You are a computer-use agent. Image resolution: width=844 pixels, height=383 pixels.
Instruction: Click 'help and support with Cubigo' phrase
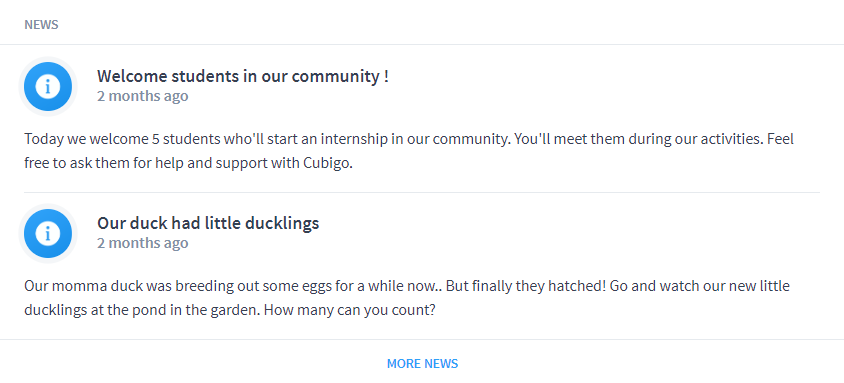(x=254, y=164)
